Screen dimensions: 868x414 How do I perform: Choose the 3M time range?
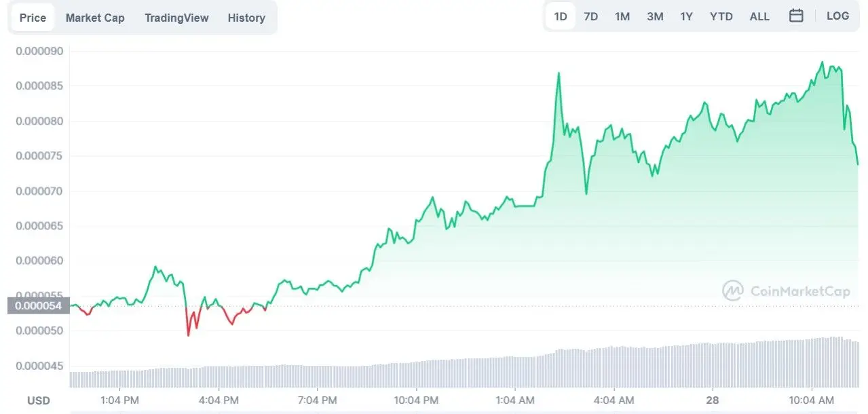655,16
